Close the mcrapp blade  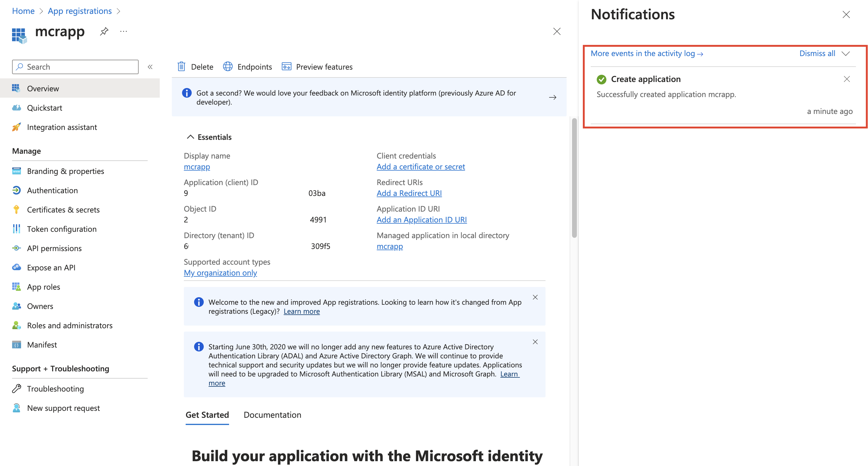tap(557, 31)
